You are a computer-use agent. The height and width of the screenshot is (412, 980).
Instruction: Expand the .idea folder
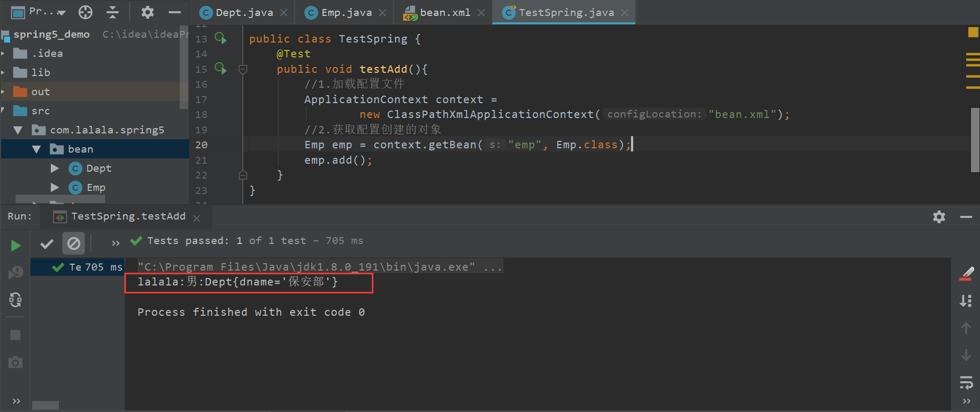tap(3, 53)
